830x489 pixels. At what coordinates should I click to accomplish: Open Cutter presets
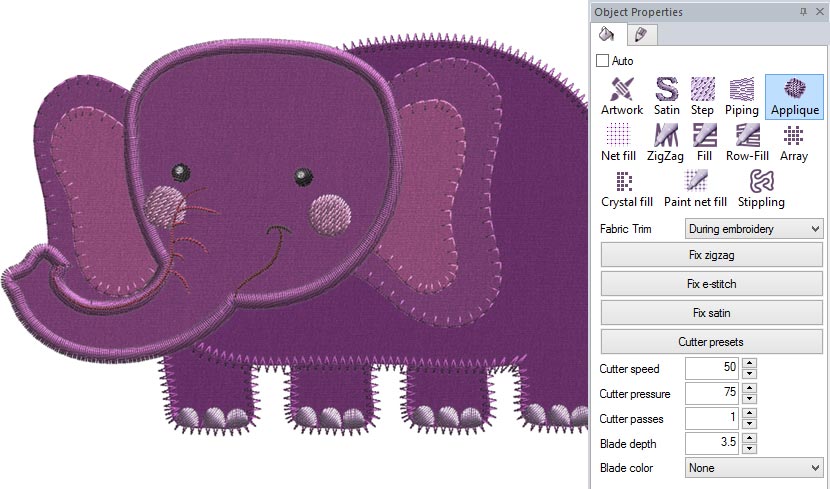click(x=711, y=342)
